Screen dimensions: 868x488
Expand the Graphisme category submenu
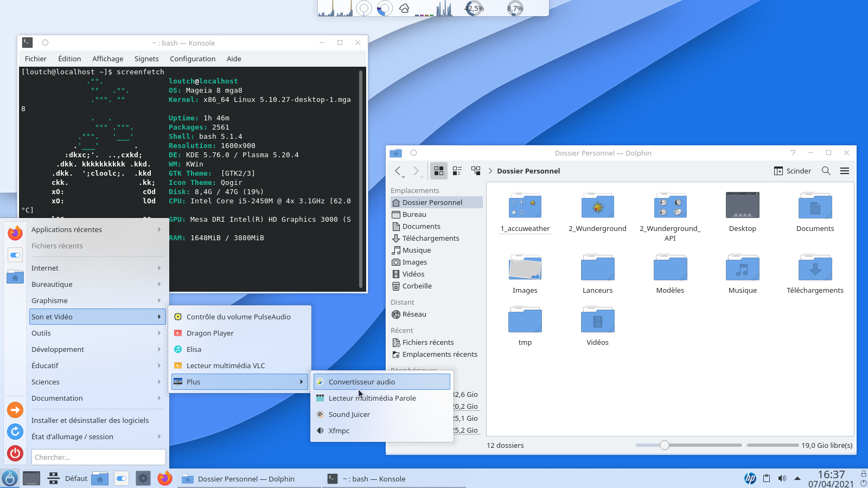pos(97,300)
